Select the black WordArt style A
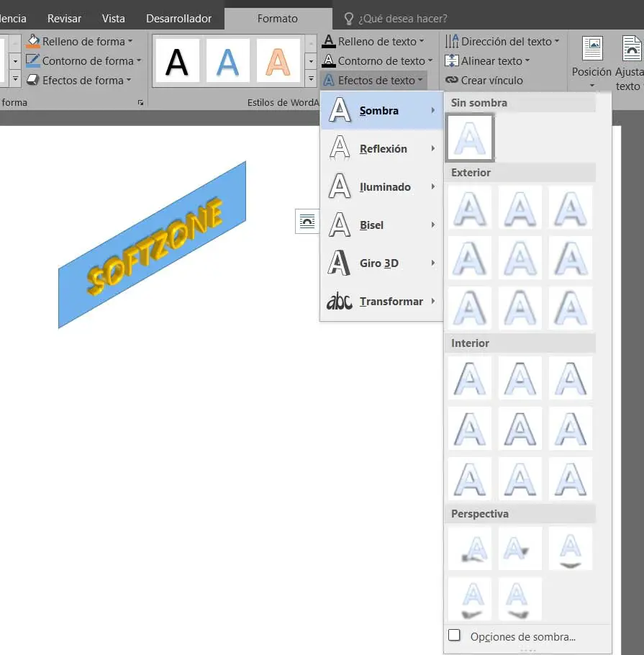 click(x=177, y=61)
